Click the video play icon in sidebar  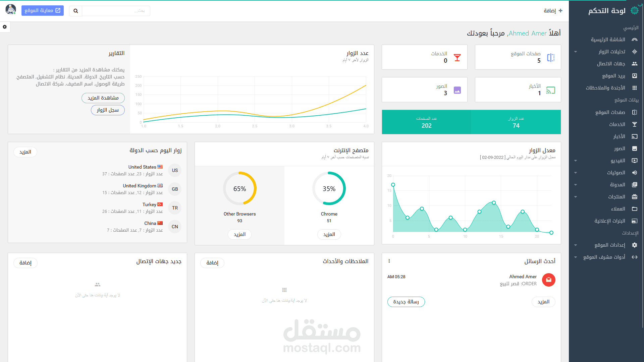[x=635, y=161]
